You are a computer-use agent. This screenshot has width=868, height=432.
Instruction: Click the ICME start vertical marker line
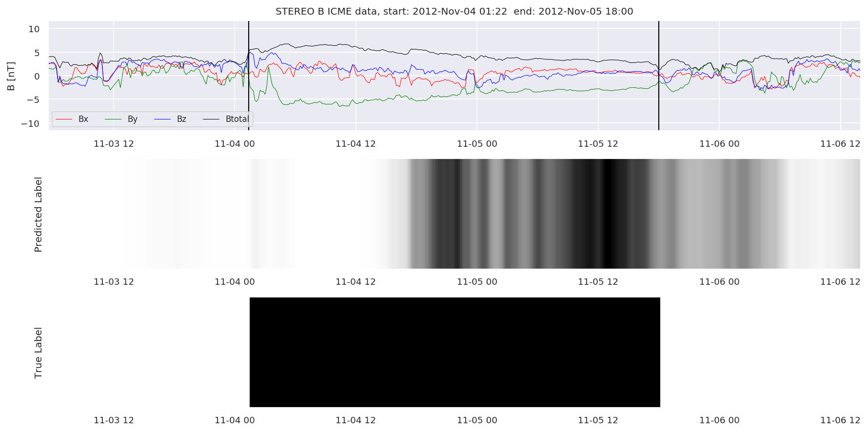click(x=249, y=76)
